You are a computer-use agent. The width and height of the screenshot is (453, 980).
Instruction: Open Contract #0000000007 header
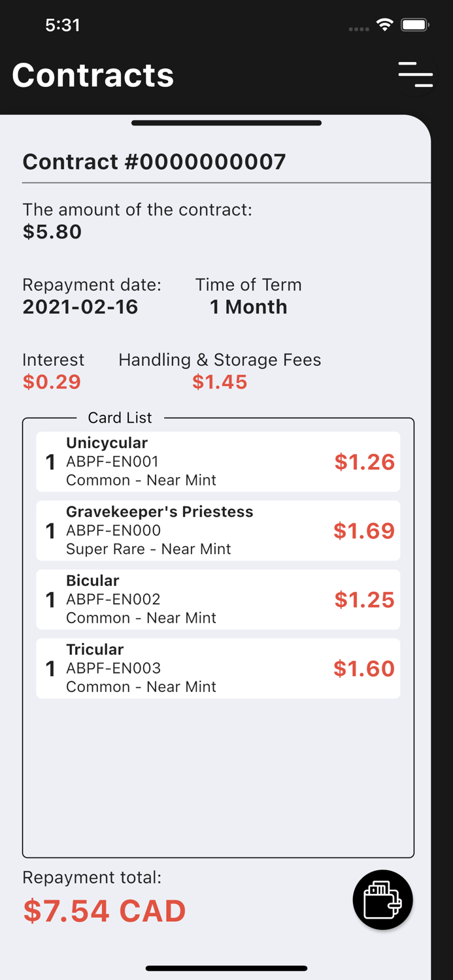coord(154,162)
